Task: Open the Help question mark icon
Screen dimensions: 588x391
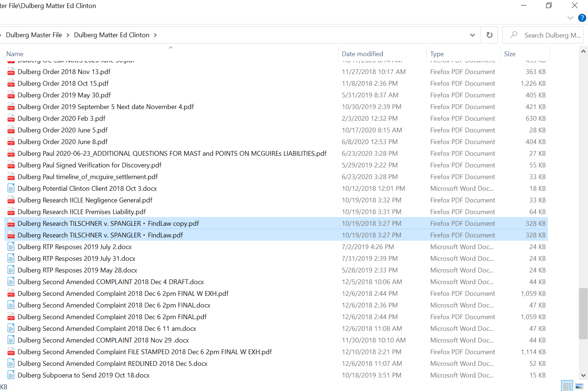Action: click(x=582, y=18)
